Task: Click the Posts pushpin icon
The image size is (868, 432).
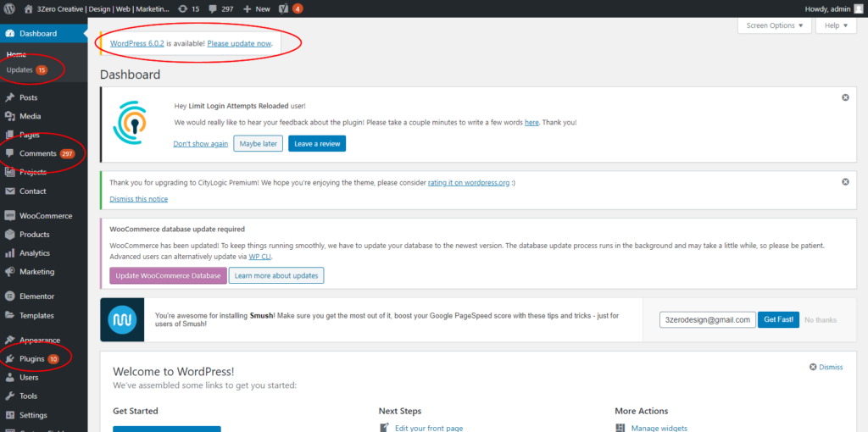Action: (9, 97)
